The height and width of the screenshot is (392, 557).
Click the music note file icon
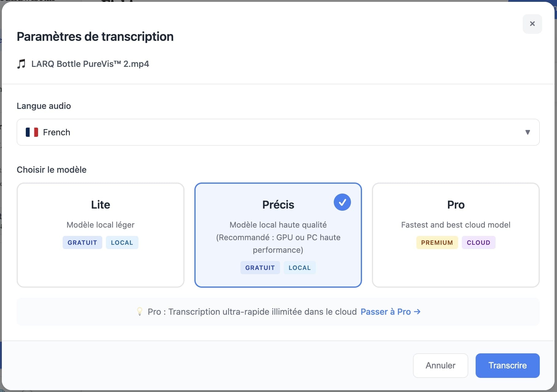(x=21, y=64)
